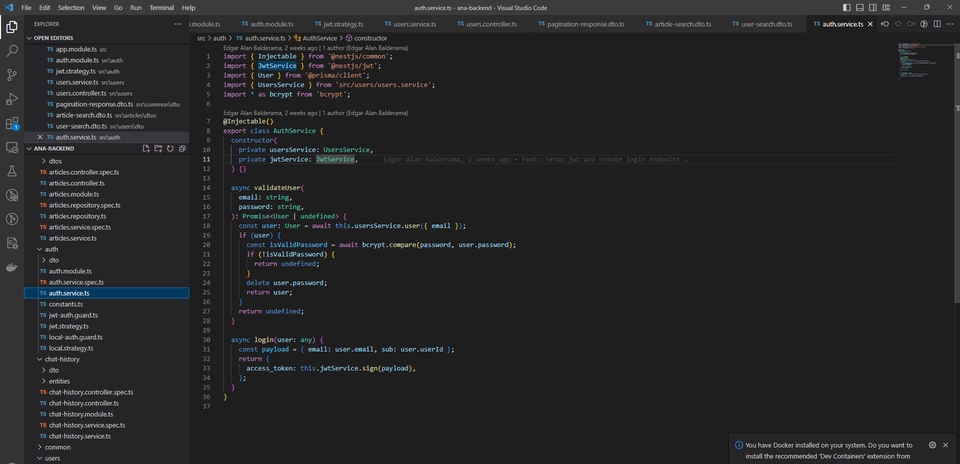Switch to the pagination-response.dto.ts tab

tap(582, 24)
